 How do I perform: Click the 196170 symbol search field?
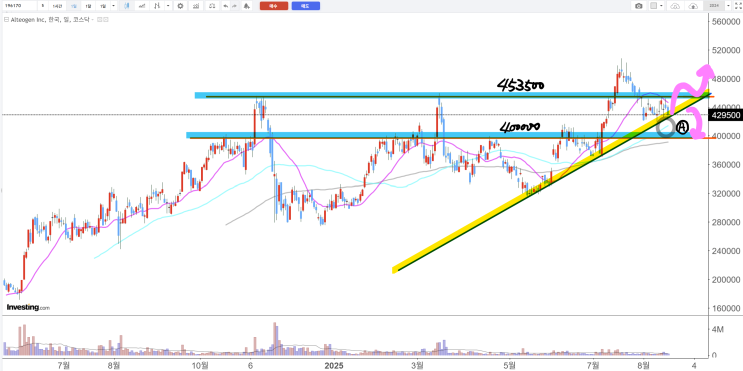(x=19, y=6)
